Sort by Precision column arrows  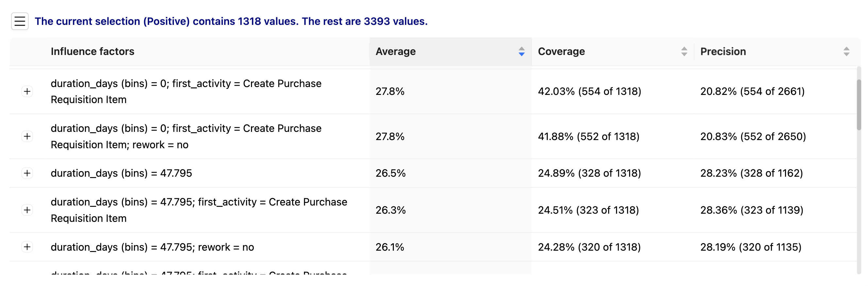click(846, 52)
